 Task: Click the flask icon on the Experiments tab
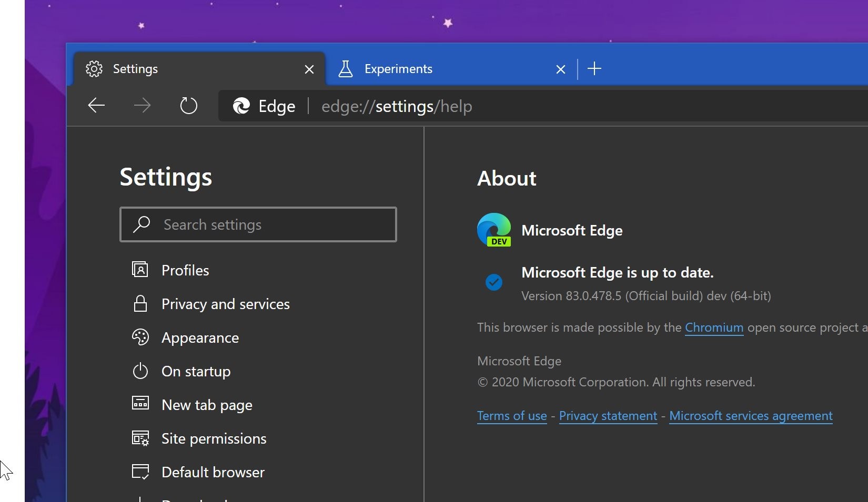click(346, 69)
